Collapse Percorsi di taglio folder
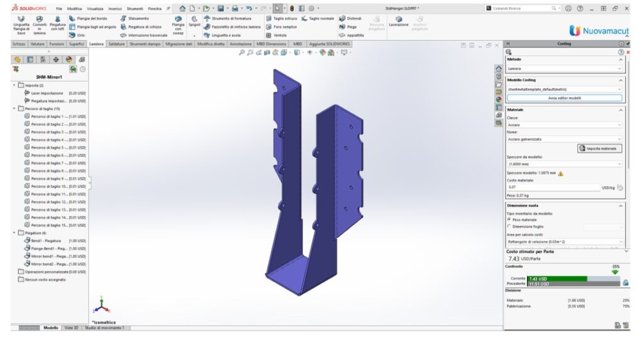Image resolution: width=644 pixels, height=337 pixels. click(14, 109)
